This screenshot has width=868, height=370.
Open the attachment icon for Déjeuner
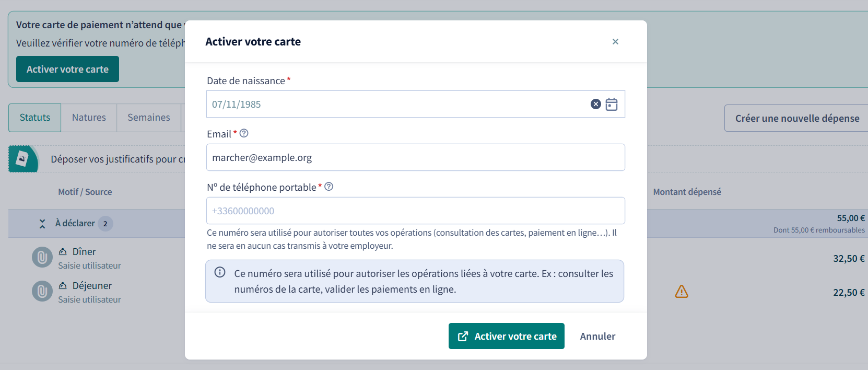coord(42,292)
